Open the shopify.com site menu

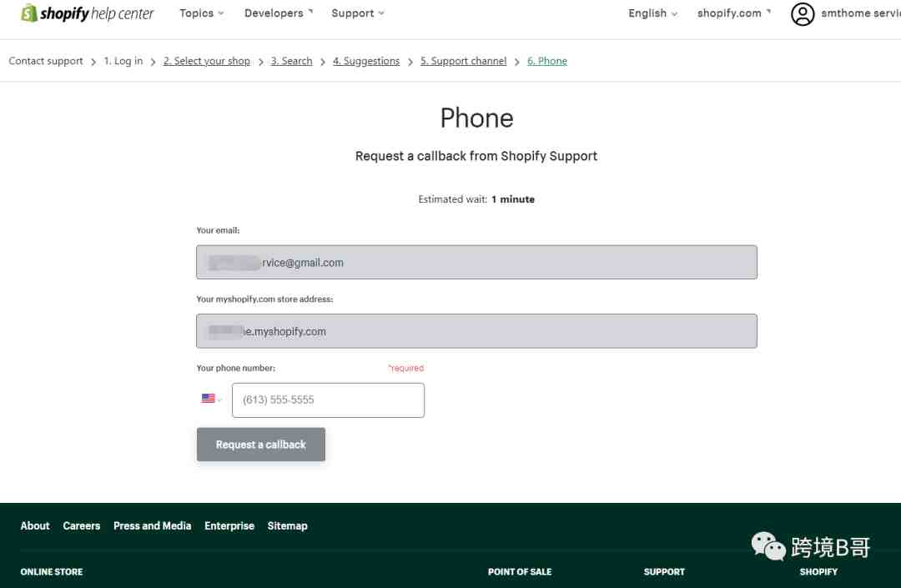(x=734, y=13)
